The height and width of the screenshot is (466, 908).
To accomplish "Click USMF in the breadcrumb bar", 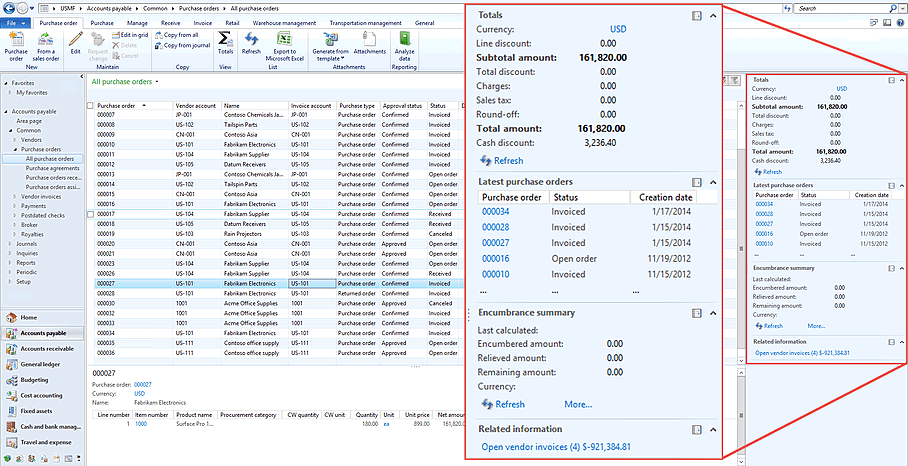I will (67, 9).
